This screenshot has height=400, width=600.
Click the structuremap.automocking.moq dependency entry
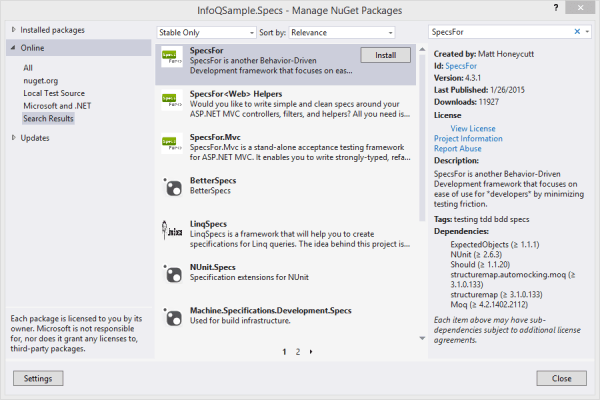513,279
